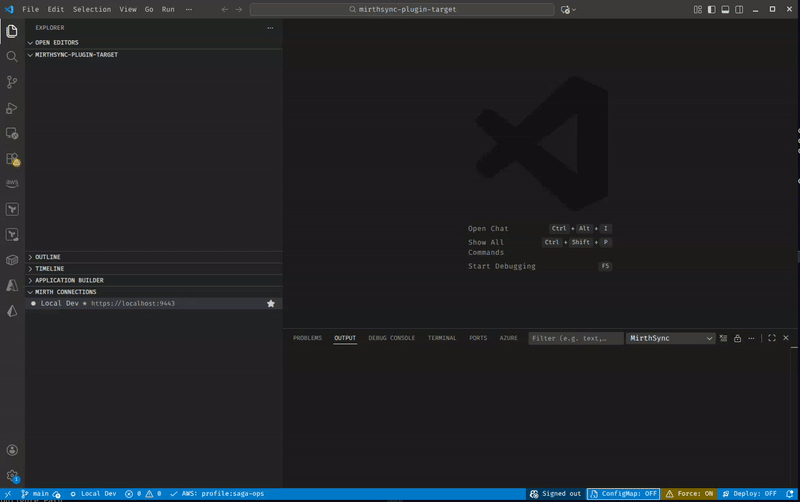The image size is (800, 502).
Task: Open errors and warnings count in status bar
Action: coord(143,494)
